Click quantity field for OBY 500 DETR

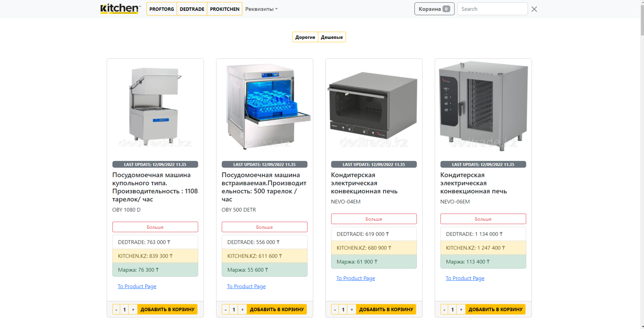tap(234, 310)
